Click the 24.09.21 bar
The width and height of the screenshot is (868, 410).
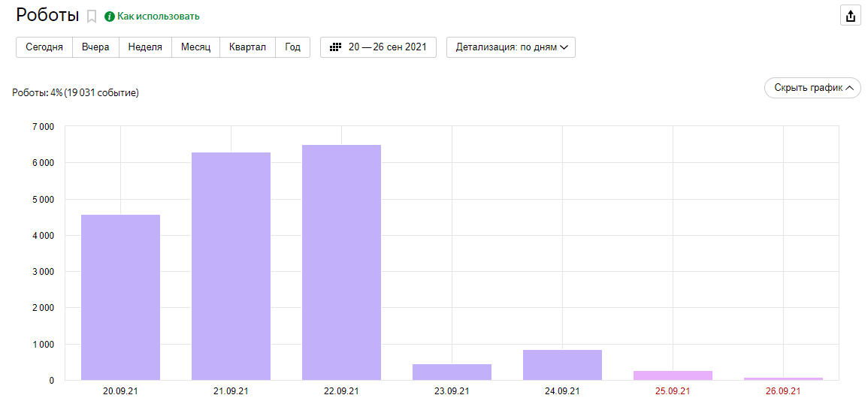click(562, 365)
